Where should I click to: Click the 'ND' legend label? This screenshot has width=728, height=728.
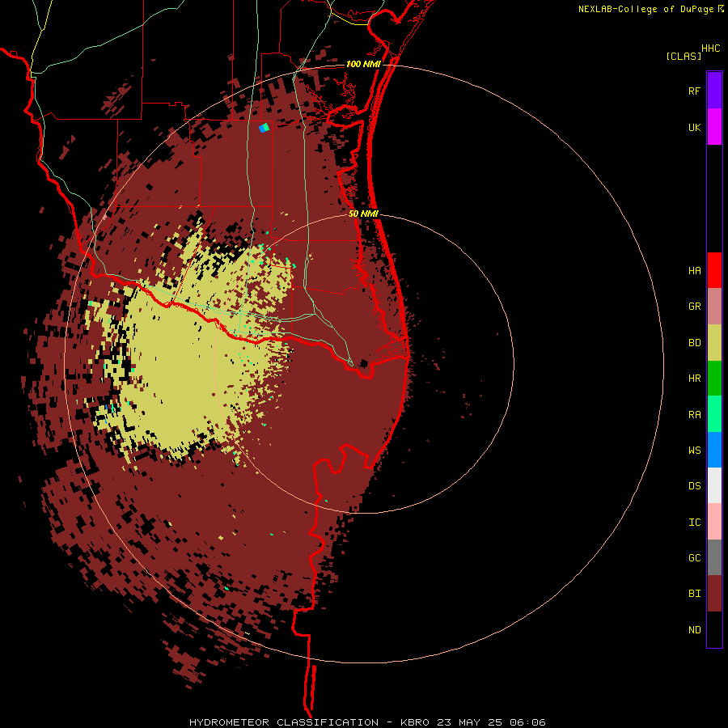coord(694,629)
